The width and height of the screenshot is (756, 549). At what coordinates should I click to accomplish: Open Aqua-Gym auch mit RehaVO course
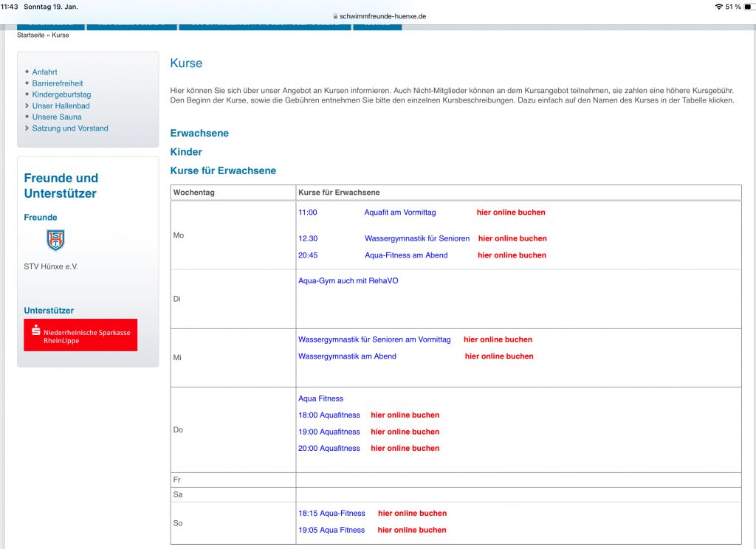point(348,280)
